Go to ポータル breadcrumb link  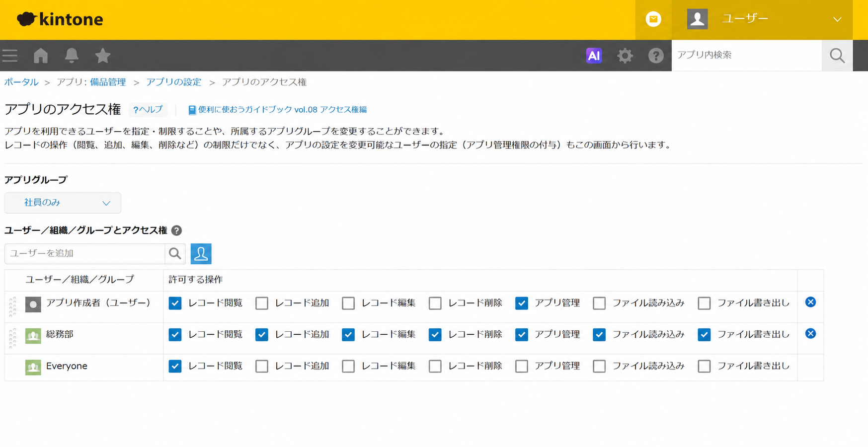click(x=21, y=82)
